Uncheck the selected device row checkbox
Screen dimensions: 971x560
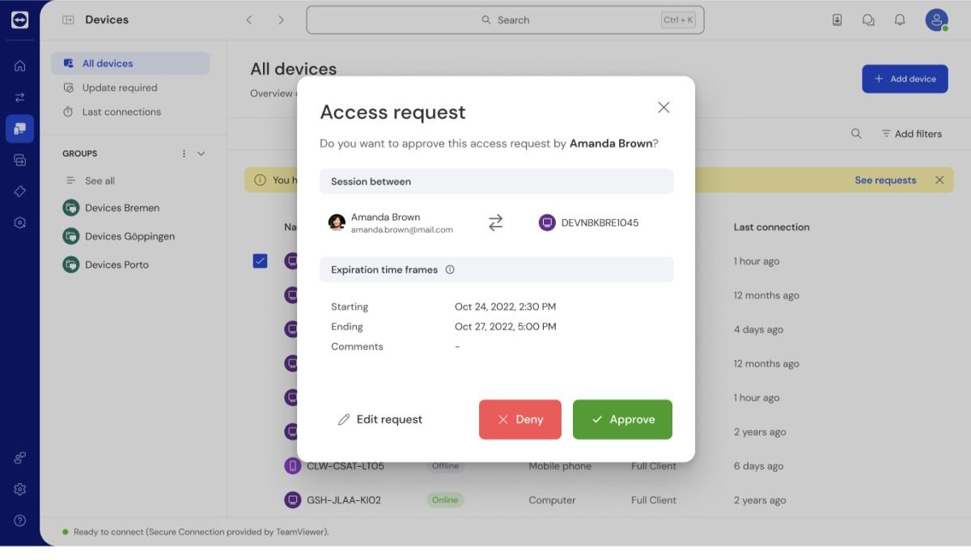tap(260, 261)
